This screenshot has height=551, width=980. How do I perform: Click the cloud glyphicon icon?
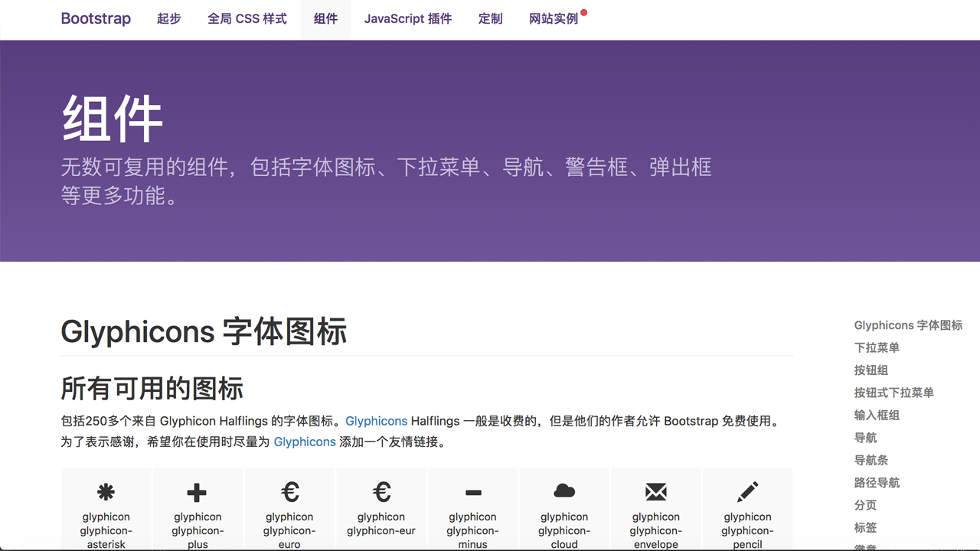pos(564,491)
